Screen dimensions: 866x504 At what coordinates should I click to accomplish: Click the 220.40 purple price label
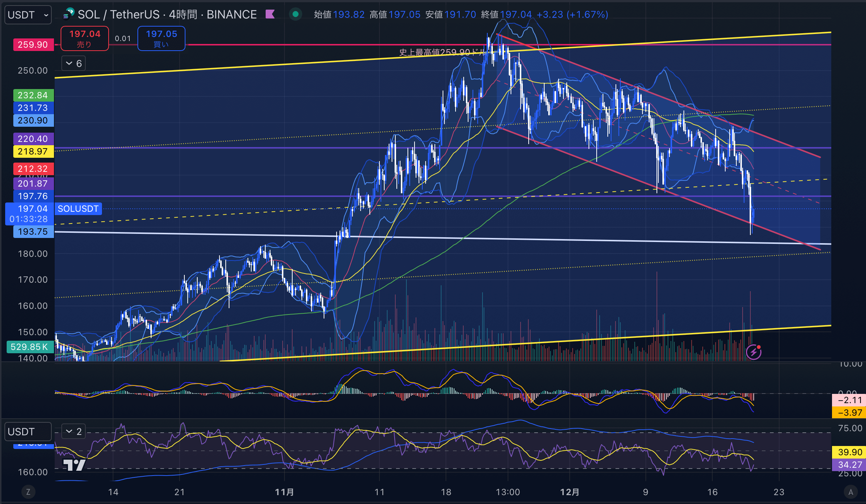[x=33, y=139]
